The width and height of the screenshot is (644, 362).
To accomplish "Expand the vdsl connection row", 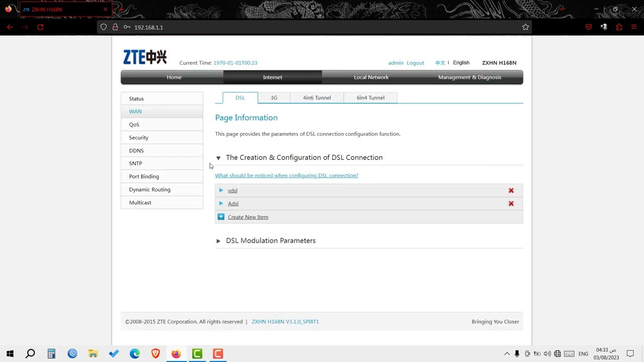I will click(221, 191).
